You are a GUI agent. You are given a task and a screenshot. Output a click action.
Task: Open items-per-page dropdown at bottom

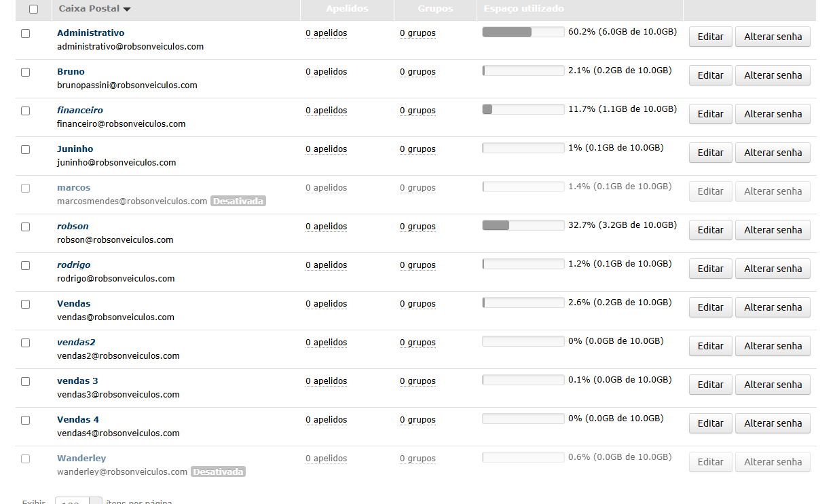[78, 501]
